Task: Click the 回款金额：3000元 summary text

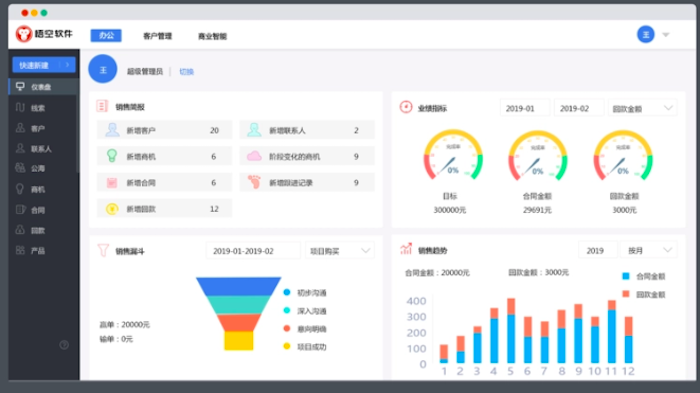Action: tap(538, 272)
